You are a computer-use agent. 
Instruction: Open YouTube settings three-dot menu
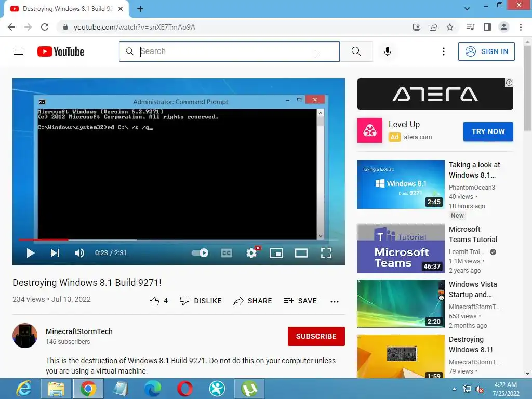pos(444,51)
